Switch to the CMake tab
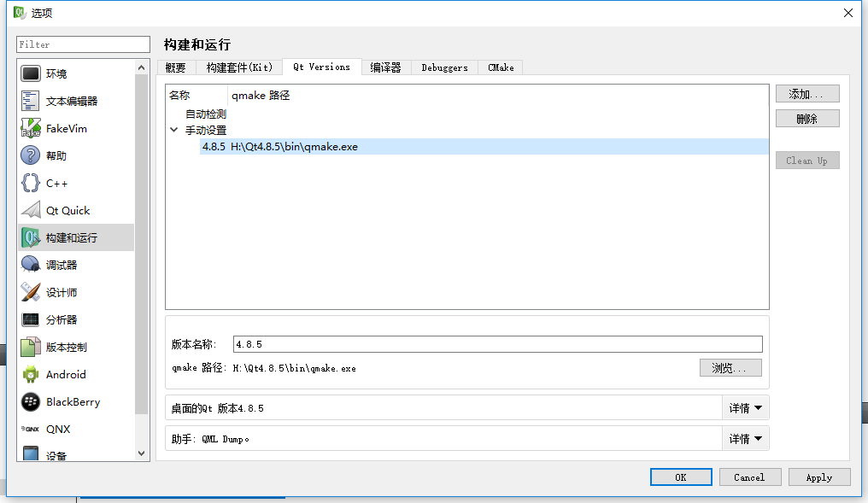This screenshot has height=503, width=868. [500, 67]
